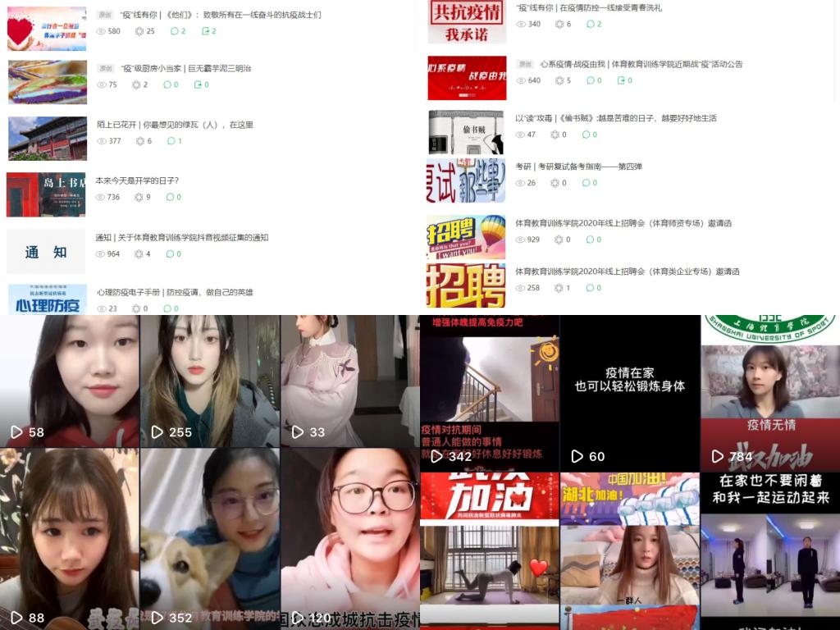Play the corgi video with 352 plays
This screenshot has height=630, width=840.
(210, 537)
